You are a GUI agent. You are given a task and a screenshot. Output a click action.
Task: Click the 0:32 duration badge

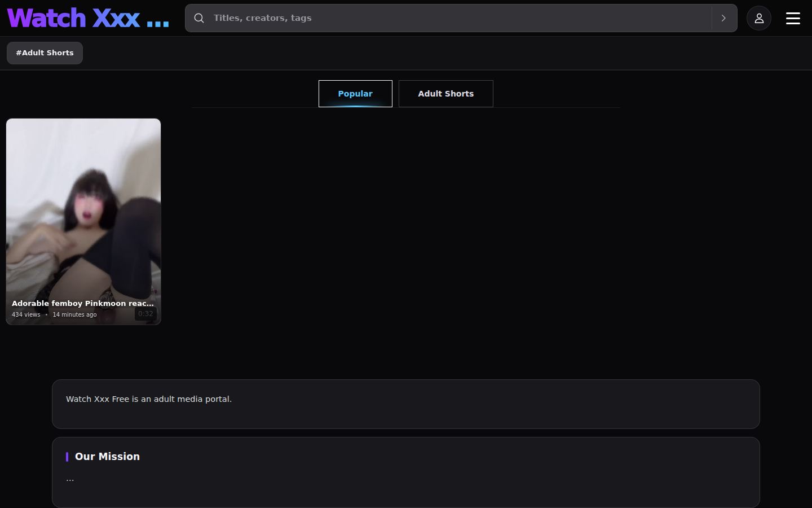pyautogui.click(x=145, y=314)
